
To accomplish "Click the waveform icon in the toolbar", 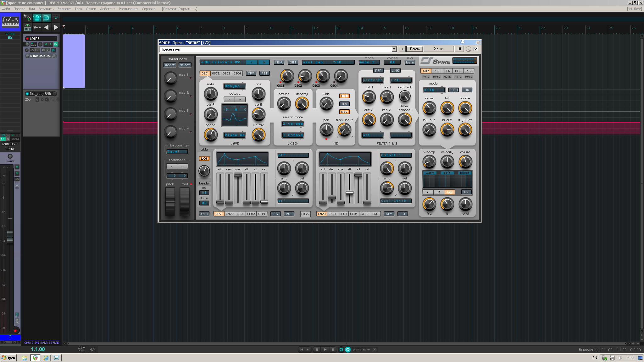I will tap(37, 27).
